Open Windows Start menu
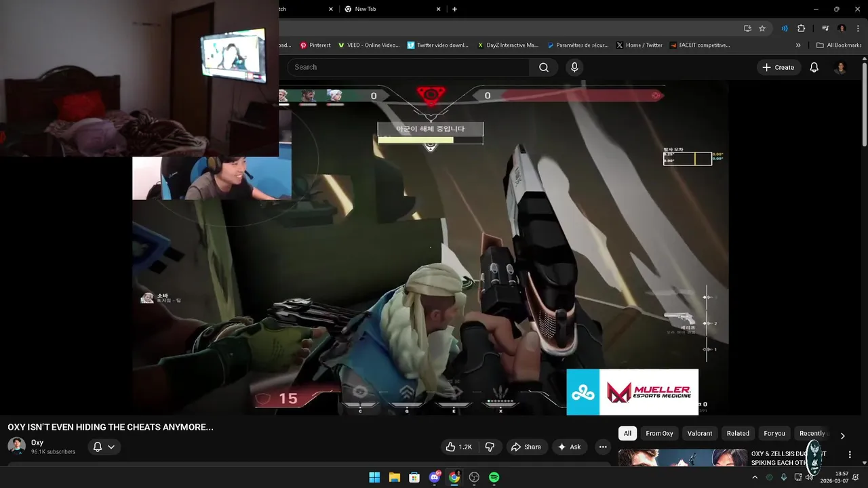The height and width of the screenshot is (488, 868). [x=374, y=477]
